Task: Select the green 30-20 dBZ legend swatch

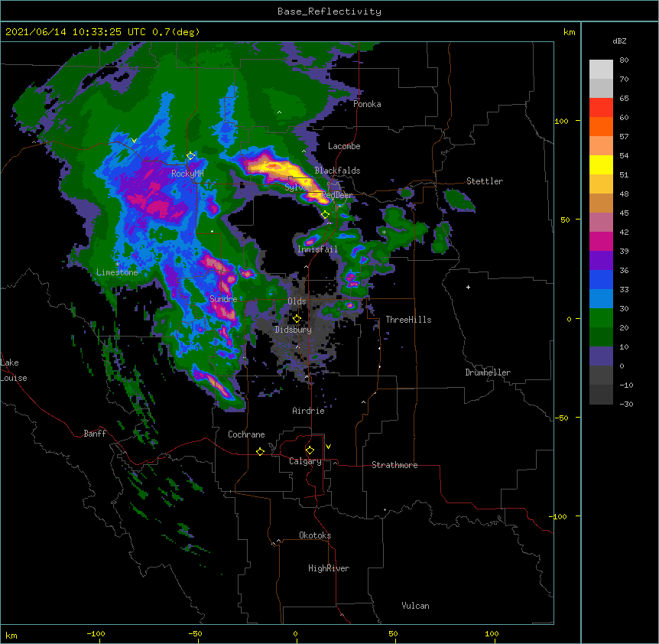Action: click(x=601, y=318)
